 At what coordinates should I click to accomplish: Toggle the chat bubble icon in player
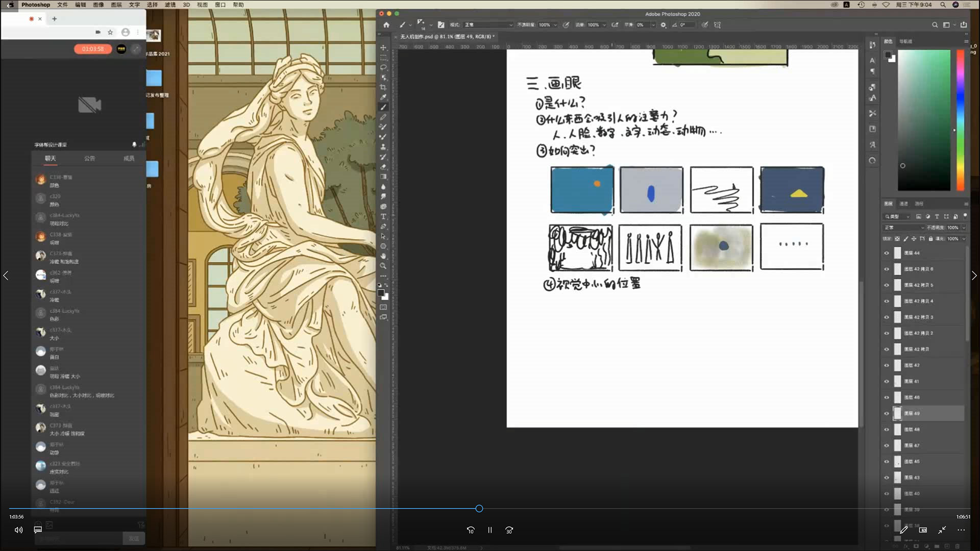(38, 530)
